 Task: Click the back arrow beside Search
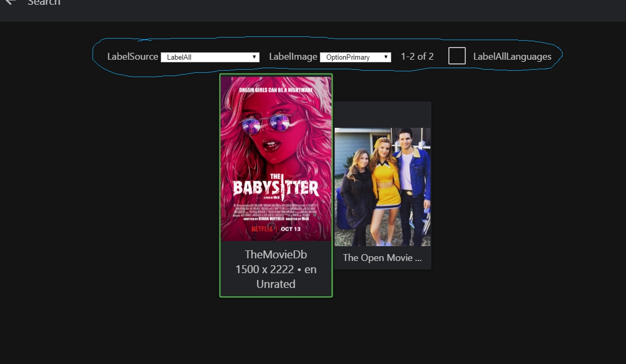(11, 2)
